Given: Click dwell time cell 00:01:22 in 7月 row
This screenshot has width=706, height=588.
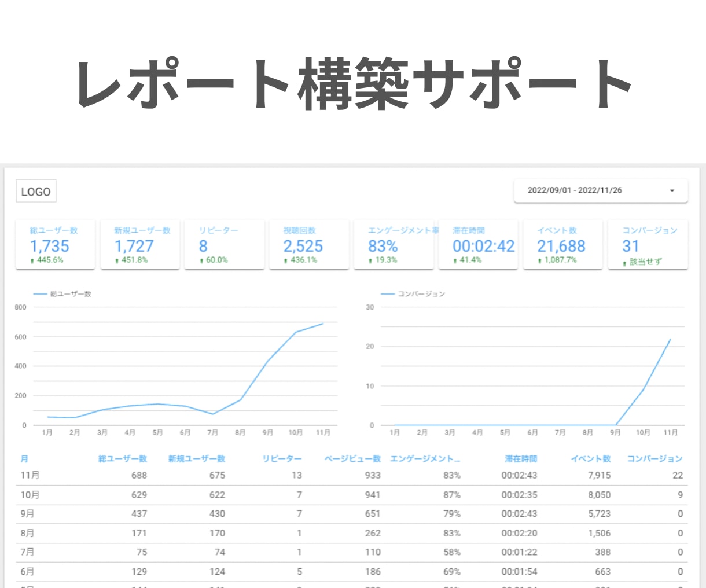Looking at the screenshot, I should (519, 552).
